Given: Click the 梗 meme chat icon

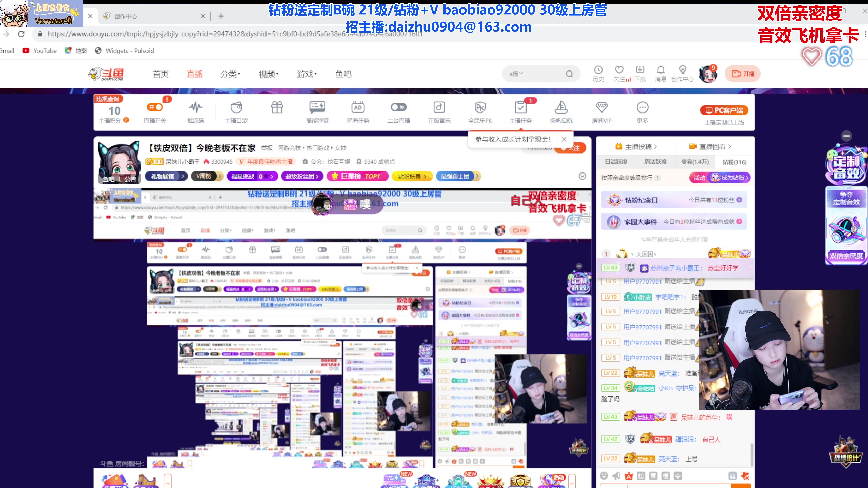Looking at the screenshot, I should [666, 476].
